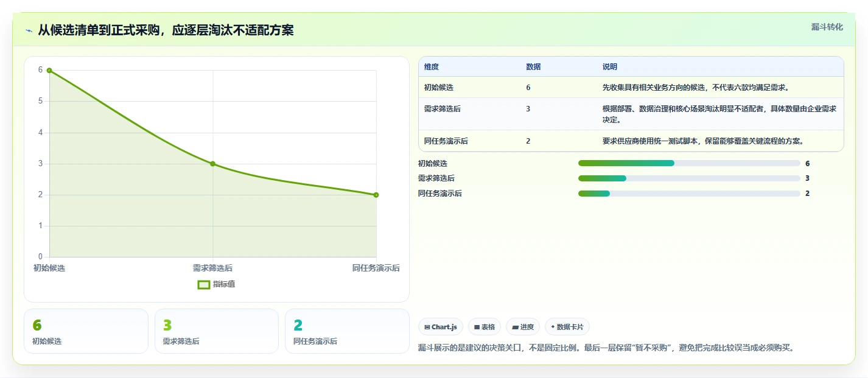Screen dimensions: 868x378
Task: Click the 数据 column header
Action: [533, 67]
